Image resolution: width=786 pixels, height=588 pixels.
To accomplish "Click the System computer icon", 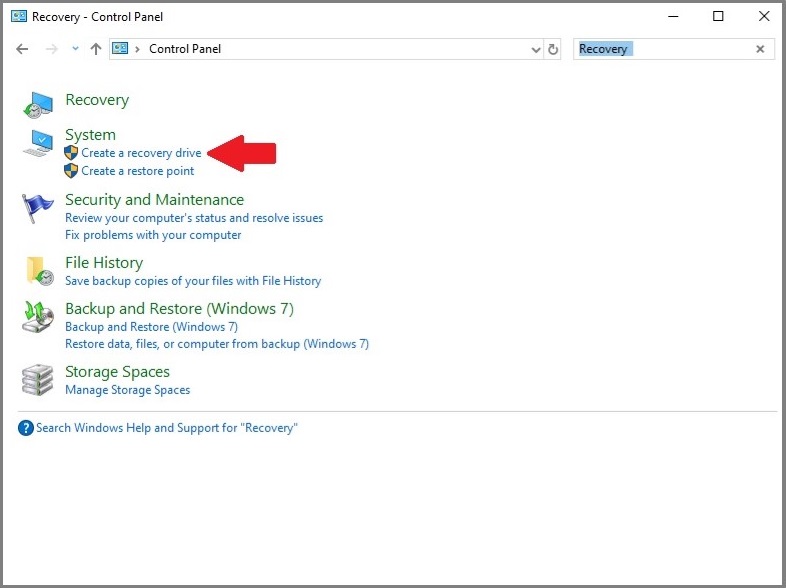I will pos(38,143).
